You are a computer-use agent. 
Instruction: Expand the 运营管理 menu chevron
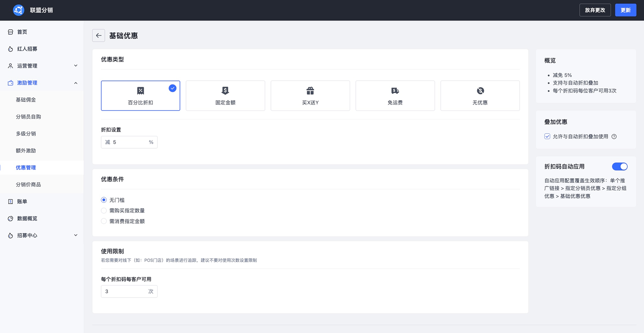[76, 66]
